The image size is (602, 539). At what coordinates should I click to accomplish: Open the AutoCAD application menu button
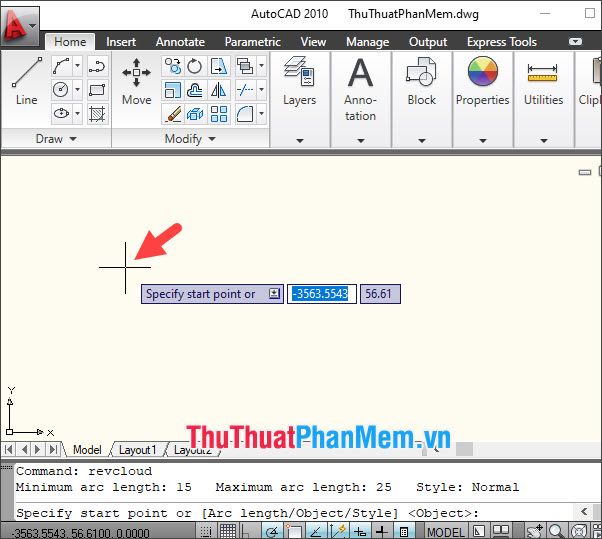(x=19, y=26)
